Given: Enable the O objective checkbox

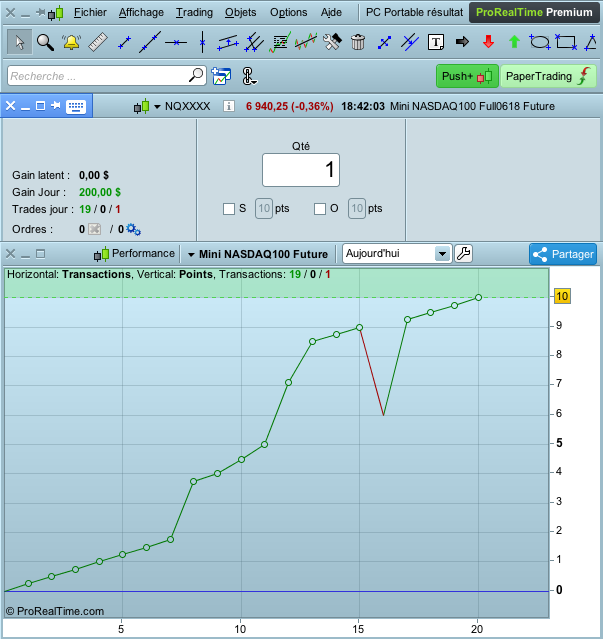Looking at the screenshot, I should pos(320,209).
